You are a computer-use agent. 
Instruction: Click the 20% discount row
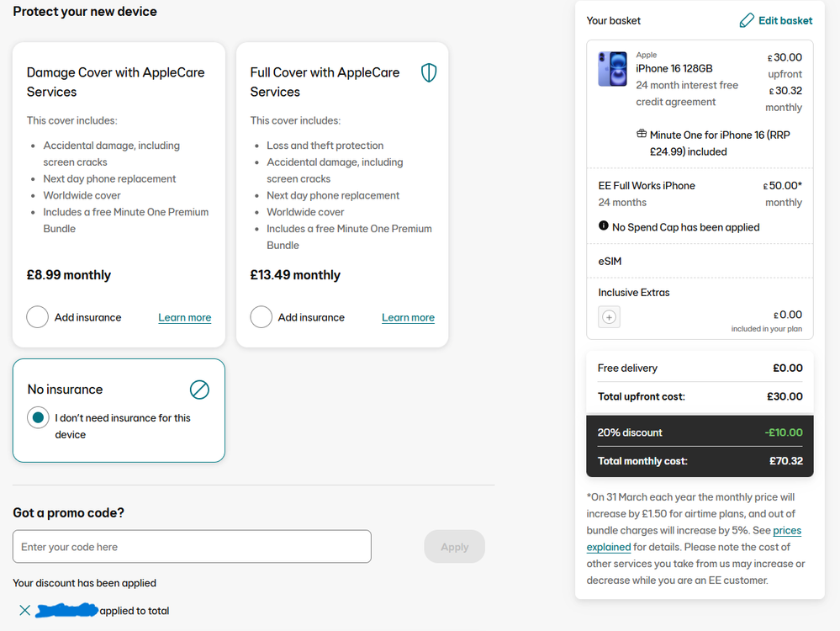[700, 432]
